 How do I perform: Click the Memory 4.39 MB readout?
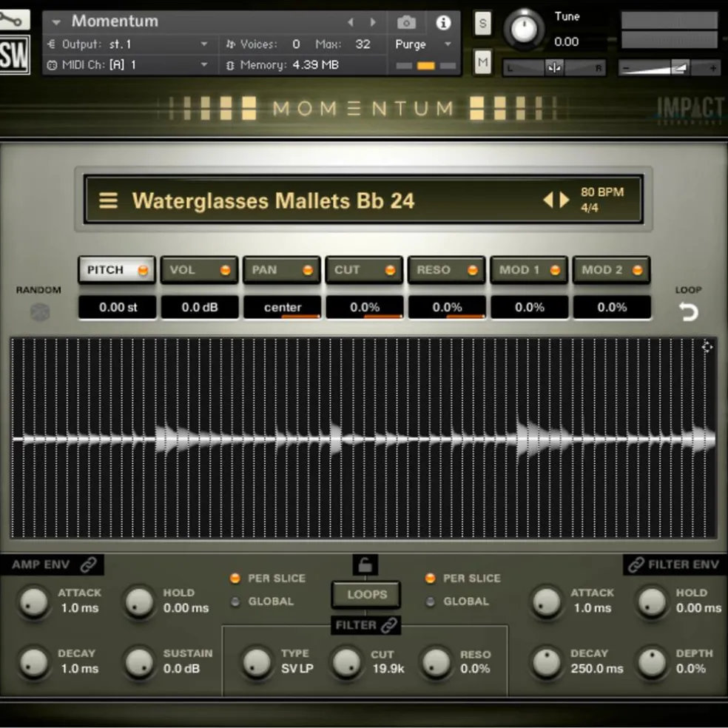coord(283,65)
